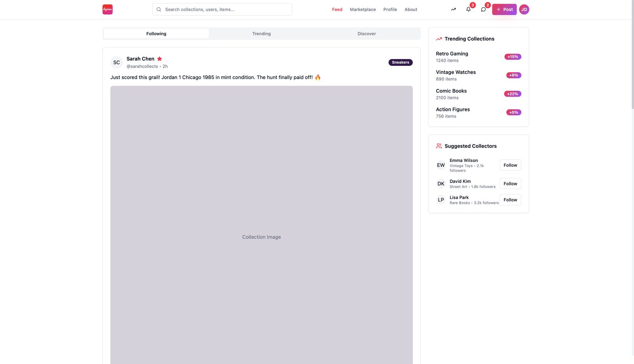Open messages chat bubble icon
The image size is (634, 364).
tap(483, 10)
